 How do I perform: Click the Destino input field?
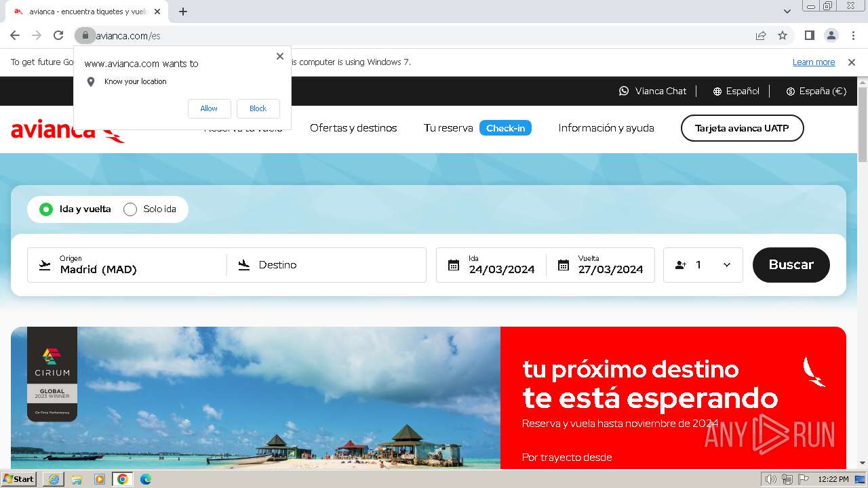point(327,265)
